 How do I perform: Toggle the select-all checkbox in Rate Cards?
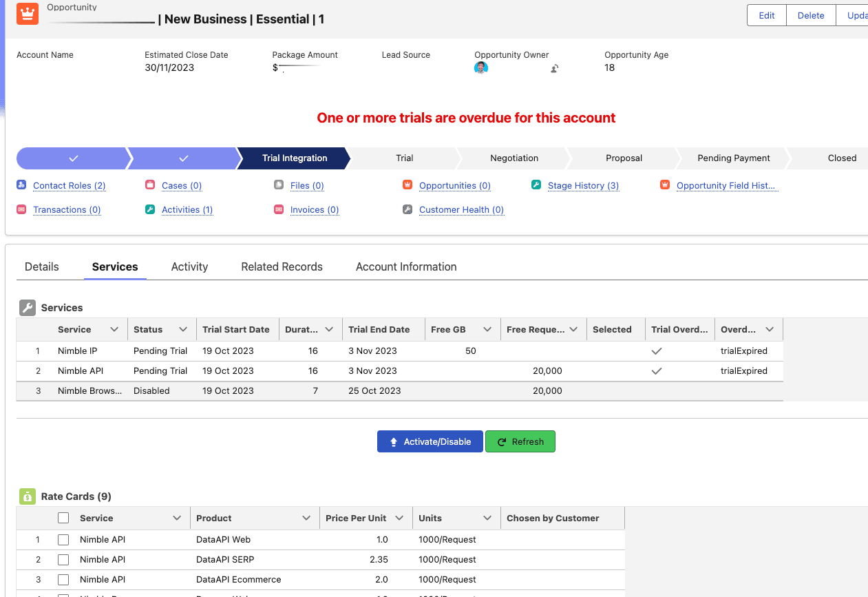(x=63, y=518)
